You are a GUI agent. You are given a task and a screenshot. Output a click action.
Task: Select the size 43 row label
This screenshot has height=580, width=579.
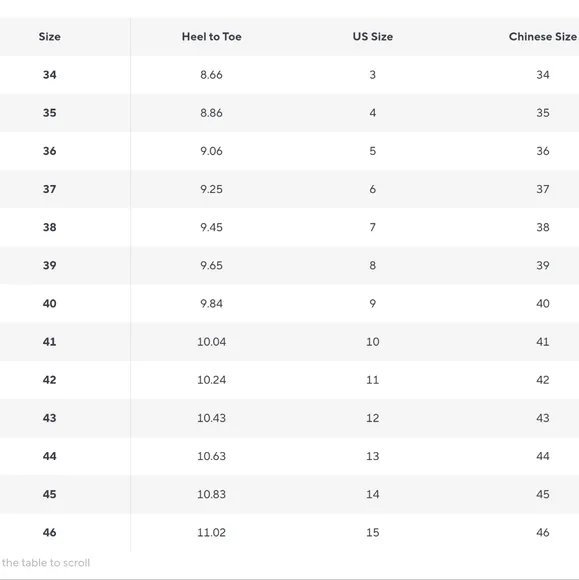click(x=50, y=418)
